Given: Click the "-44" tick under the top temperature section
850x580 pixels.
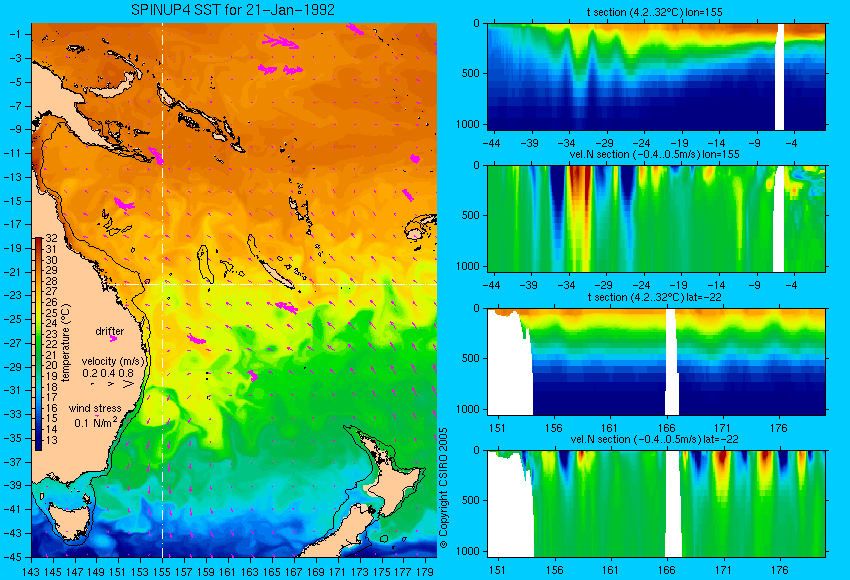Looking at the screenshot, I should click(491, 143).
